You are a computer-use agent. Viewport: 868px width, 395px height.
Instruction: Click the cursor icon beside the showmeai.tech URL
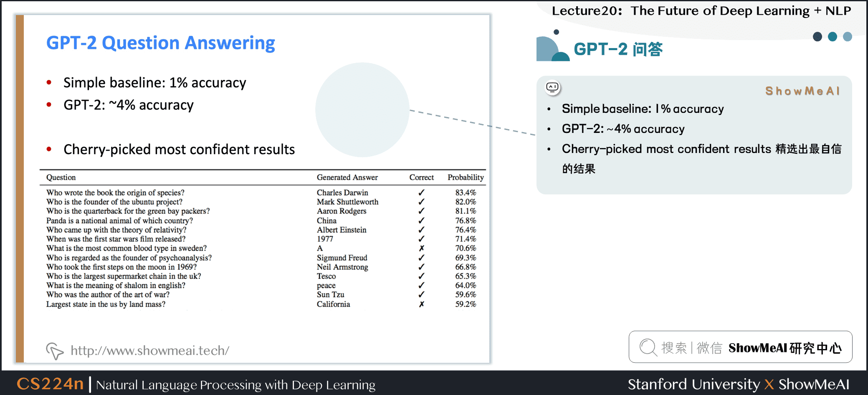[x=55, y=351]
